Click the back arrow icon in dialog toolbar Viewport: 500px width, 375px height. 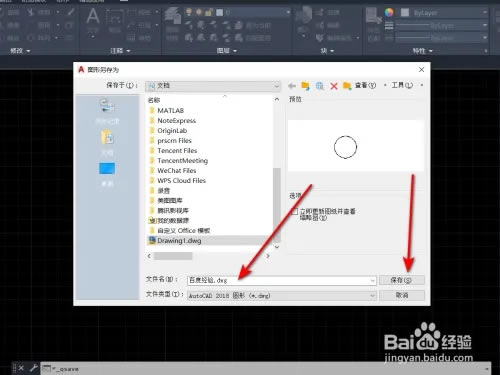292,86
